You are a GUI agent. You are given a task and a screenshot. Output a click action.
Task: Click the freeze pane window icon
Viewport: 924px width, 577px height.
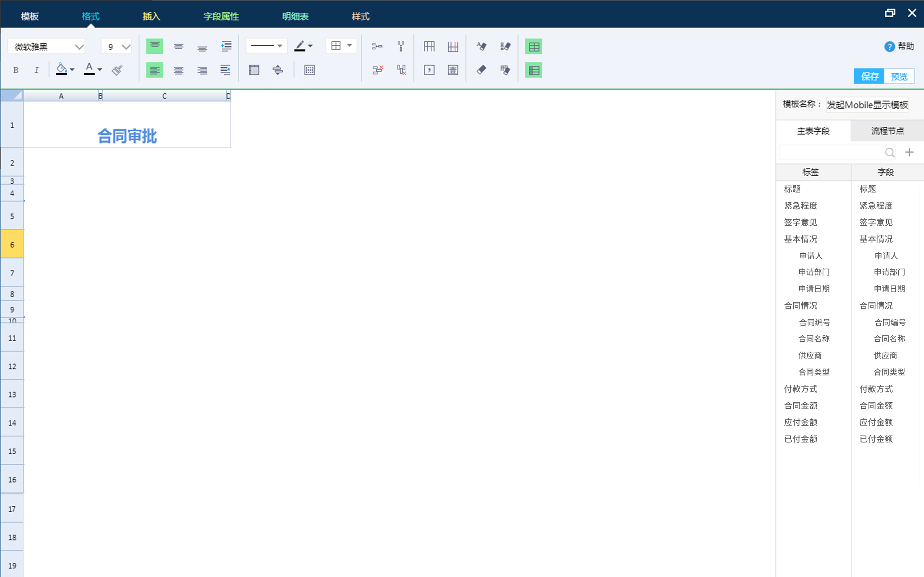click(x=254, y=70)
